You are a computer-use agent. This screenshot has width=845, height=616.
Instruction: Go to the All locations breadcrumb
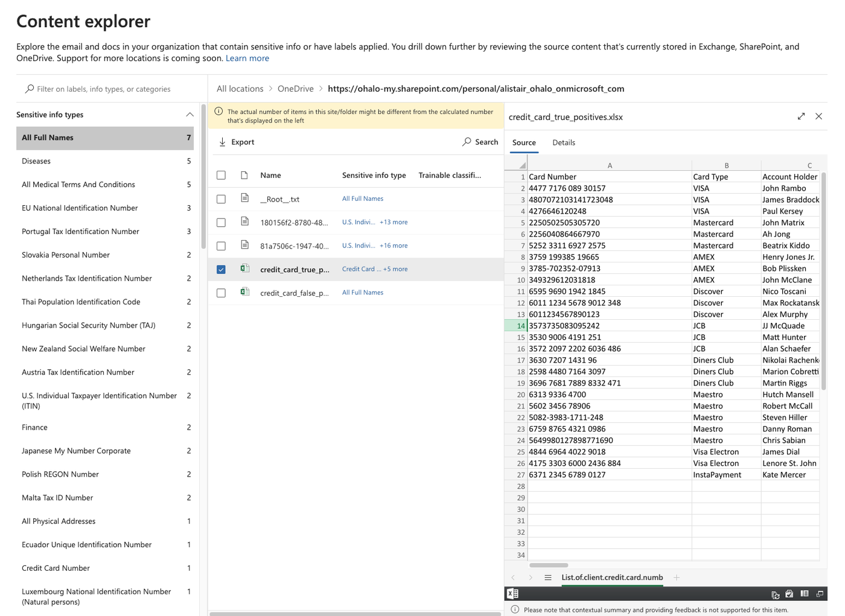click(x=240, y=89)
